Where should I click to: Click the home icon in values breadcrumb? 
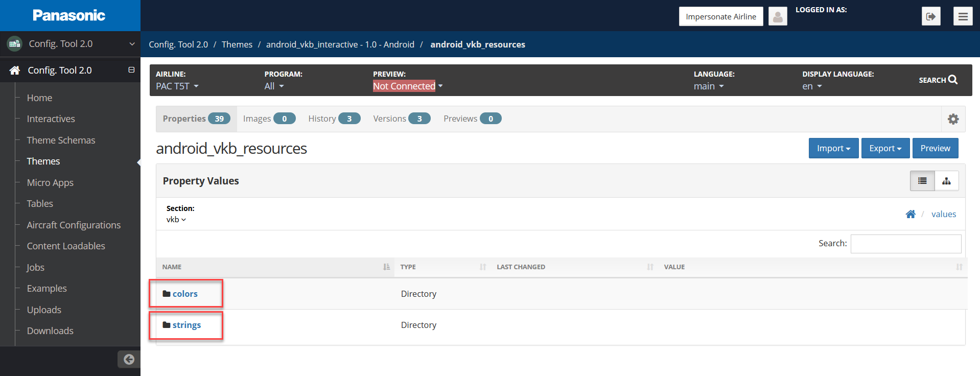pos(911,214)
